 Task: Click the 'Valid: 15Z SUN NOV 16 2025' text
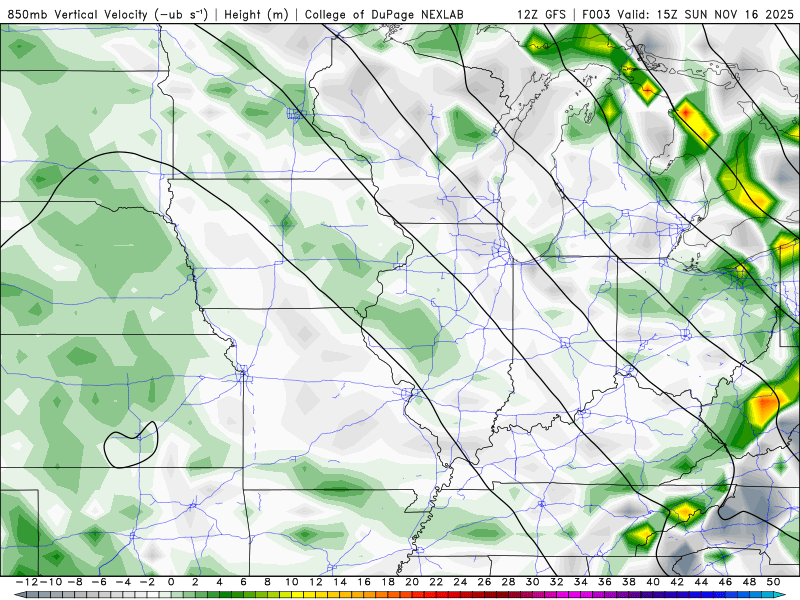pos(706,14)
